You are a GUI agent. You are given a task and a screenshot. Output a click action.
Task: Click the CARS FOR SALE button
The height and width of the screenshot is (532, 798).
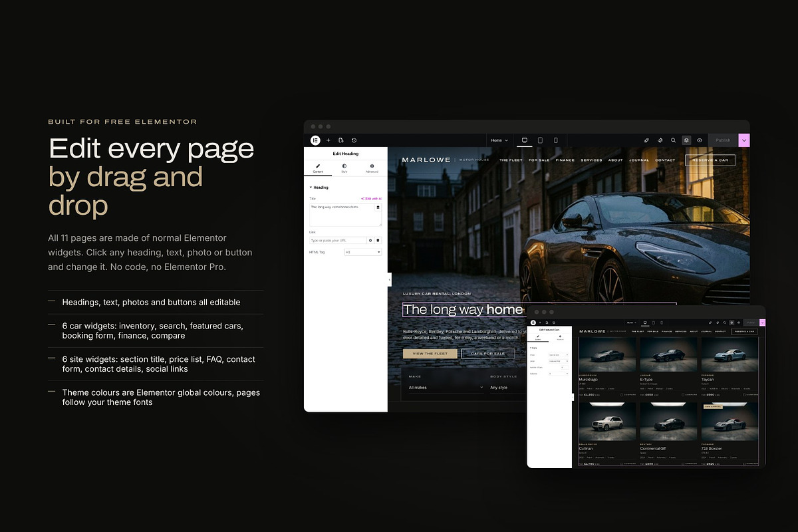point(487,354)
